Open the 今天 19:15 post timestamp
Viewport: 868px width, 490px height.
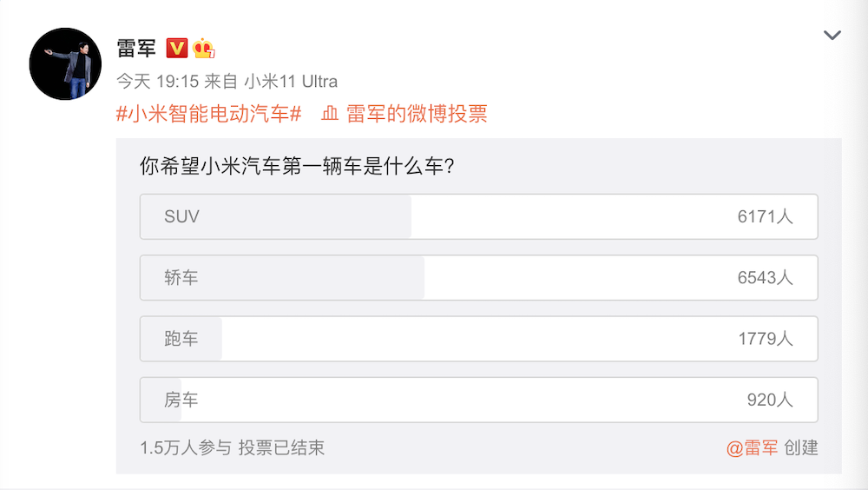pos(156,82)
